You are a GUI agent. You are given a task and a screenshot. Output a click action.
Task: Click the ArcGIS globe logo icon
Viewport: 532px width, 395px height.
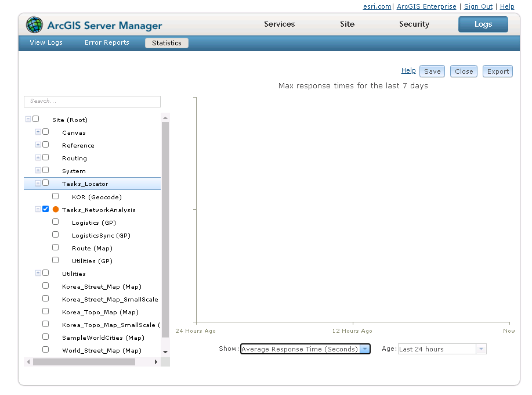pyautogui.click(x=34, y=25)
